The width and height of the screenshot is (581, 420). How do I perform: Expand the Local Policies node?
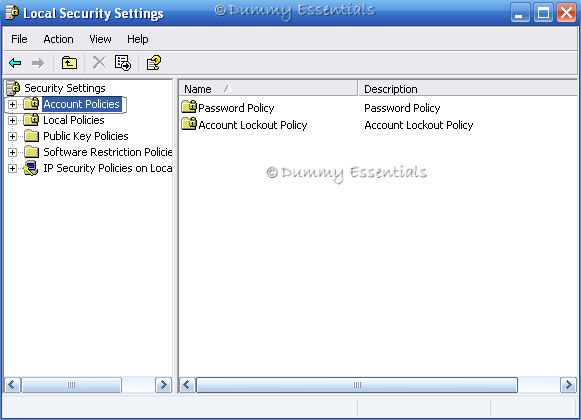point(12,120)
